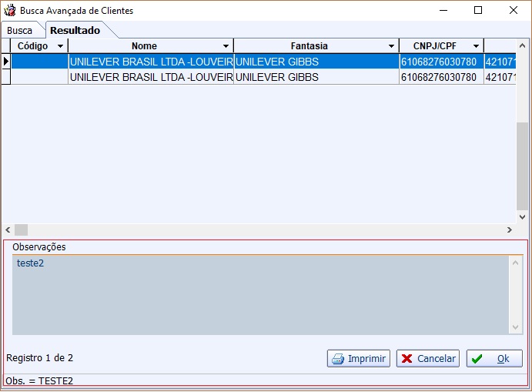Click the Cancelar button
Screen dimensions: 532x392
point(428,358)
